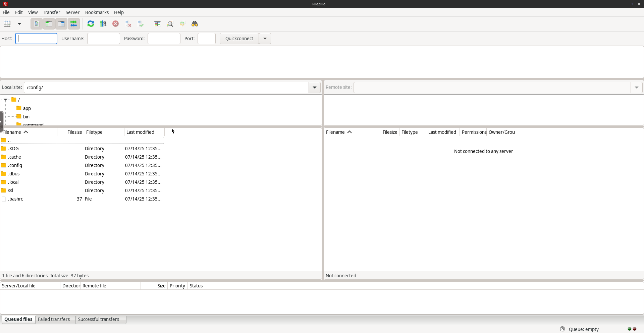Select the .XDG directory
Screen dimensions: 644x333
(82, 149)
